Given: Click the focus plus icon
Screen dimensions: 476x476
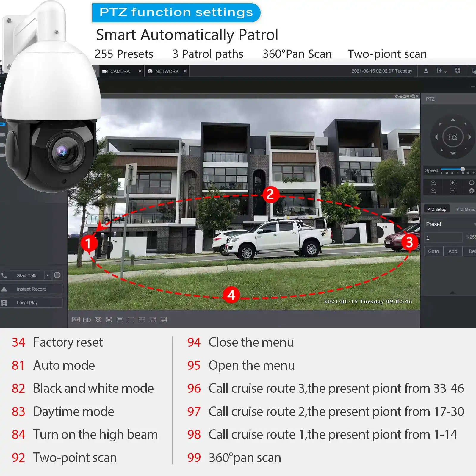Looking at the screenshot, I should tap(452, 183).
